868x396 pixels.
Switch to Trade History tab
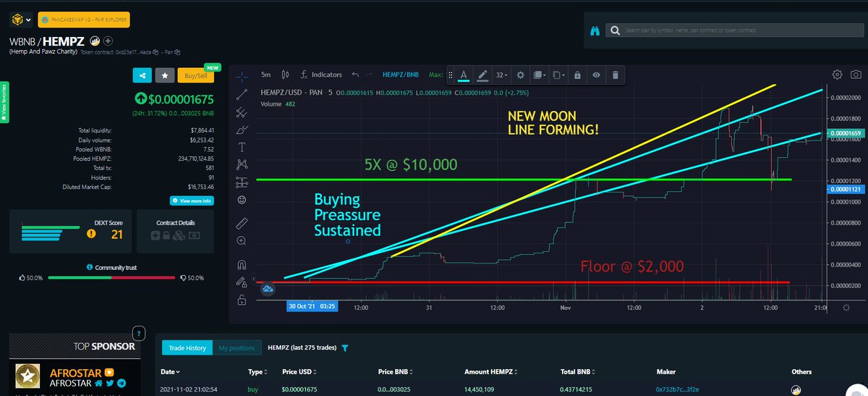point(187,348)
